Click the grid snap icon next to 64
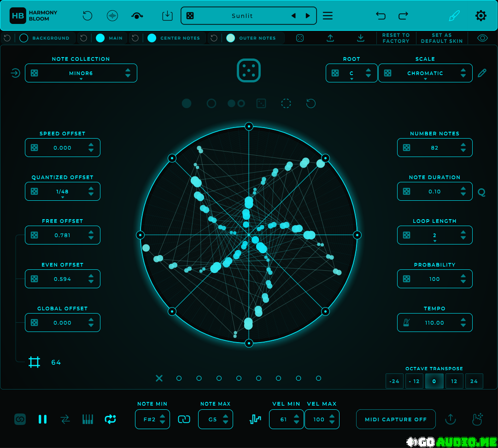Image resolution: width=498 pixels, height=448 pixels. click(34, 362)
